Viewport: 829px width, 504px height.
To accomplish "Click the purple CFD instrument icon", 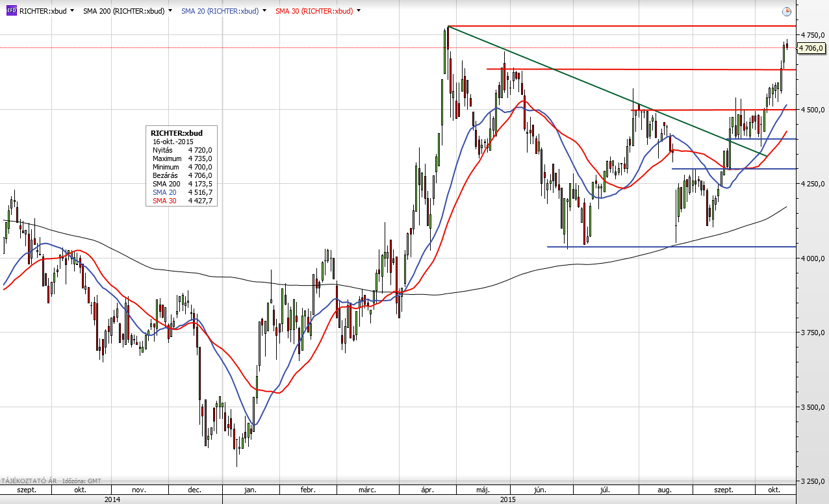I will pyautogui.click(x=11, y=11).
